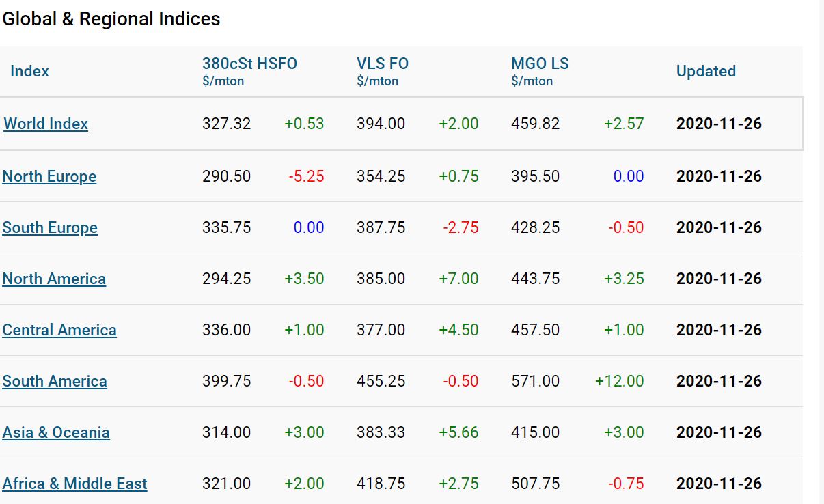Open the Asia & Oceania index link

click(x=56, y=432)
